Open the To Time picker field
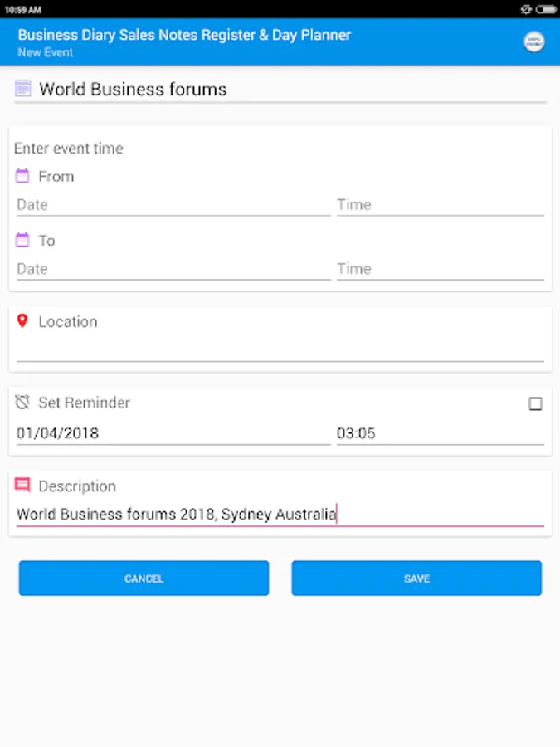Viewport: 560px width, 747px height. (440, 269)
